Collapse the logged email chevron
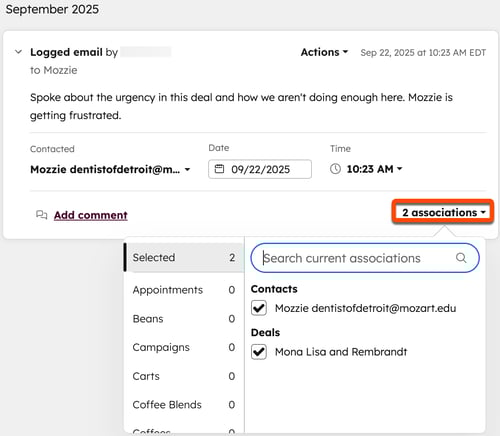500x436 pixels. pos(19,52)
